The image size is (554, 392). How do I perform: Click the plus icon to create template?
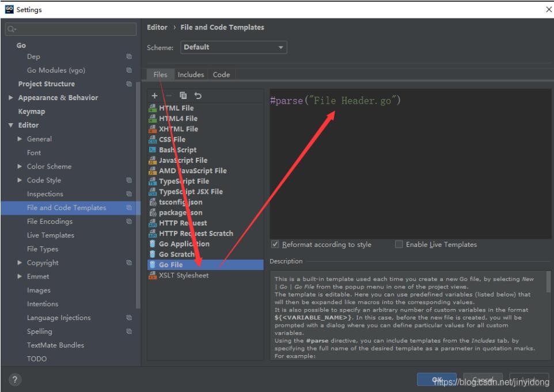coord(154,96)
